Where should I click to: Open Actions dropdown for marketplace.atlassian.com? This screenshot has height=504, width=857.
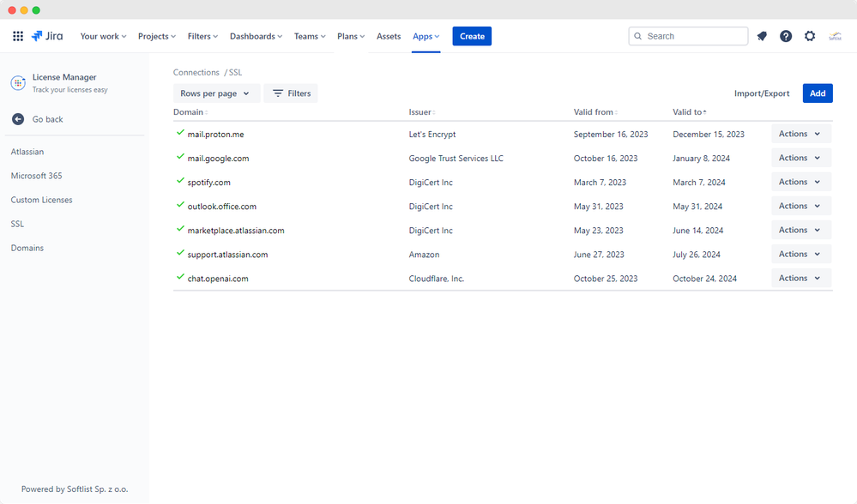pyautogui.click(x=801, y=230)
